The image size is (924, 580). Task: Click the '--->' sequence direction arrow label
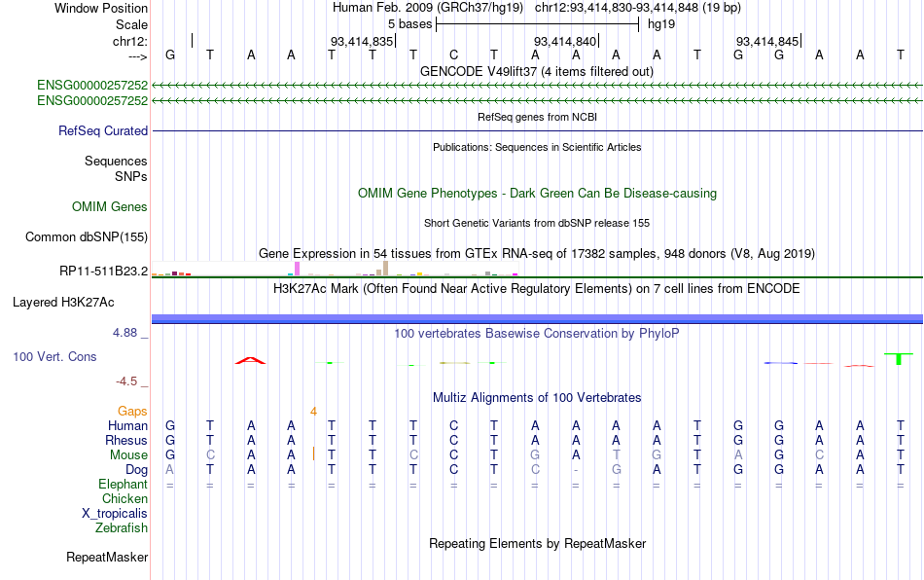[138, 56]
